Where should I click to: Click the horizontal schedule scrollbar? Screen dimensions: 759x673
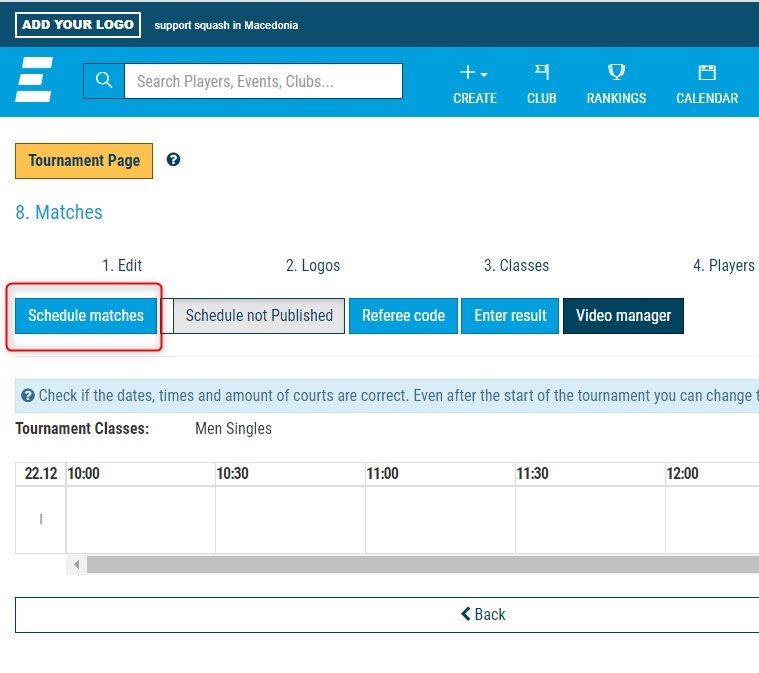point(423,565)
